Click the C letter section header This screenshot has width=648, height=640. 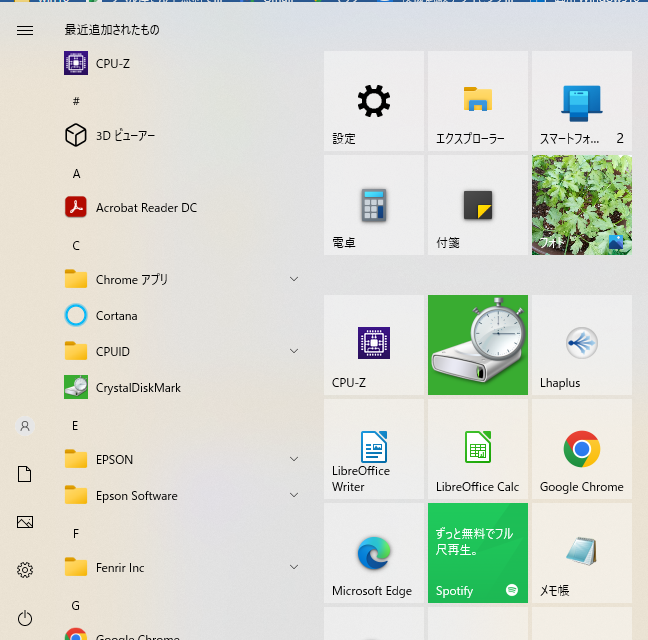tap(76, 245)
